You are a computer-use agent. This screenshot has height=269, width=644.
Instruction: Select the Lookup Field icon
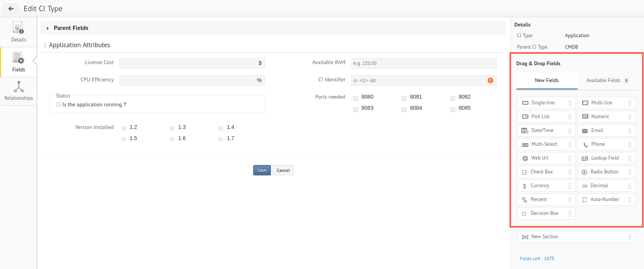coord(585,158)
